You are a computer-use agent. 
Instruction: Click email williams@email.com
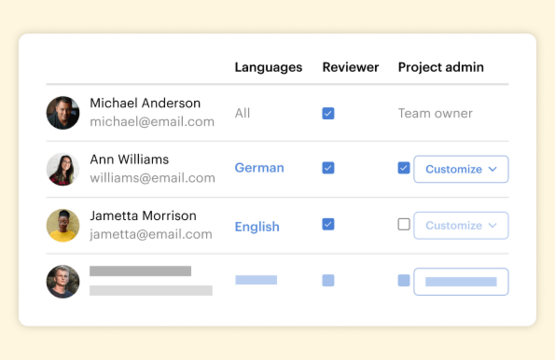tap(153, 178)
